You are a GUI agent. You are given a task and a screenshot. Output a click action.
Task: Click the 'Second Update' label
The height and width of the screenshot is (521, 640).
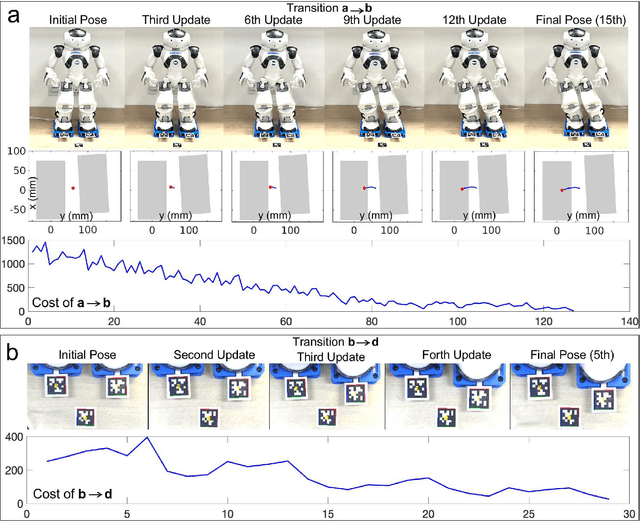(x=214, y=355)
